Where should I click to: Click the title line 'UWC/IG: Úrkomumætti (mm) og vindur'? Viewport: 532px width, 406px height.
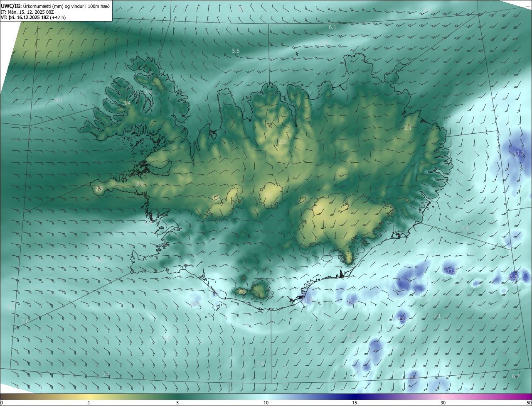coord(55,6)
